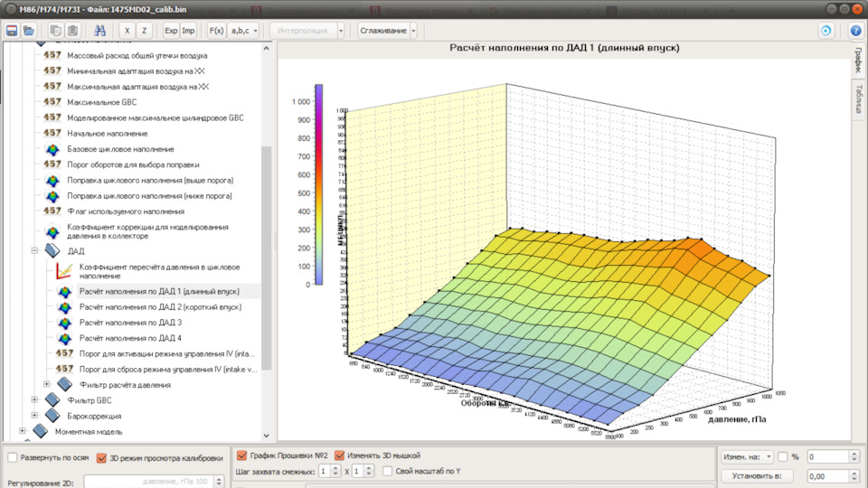Select Расчёт наполнения по ДАД 1 (длинный впуск)

pos(159,291)
